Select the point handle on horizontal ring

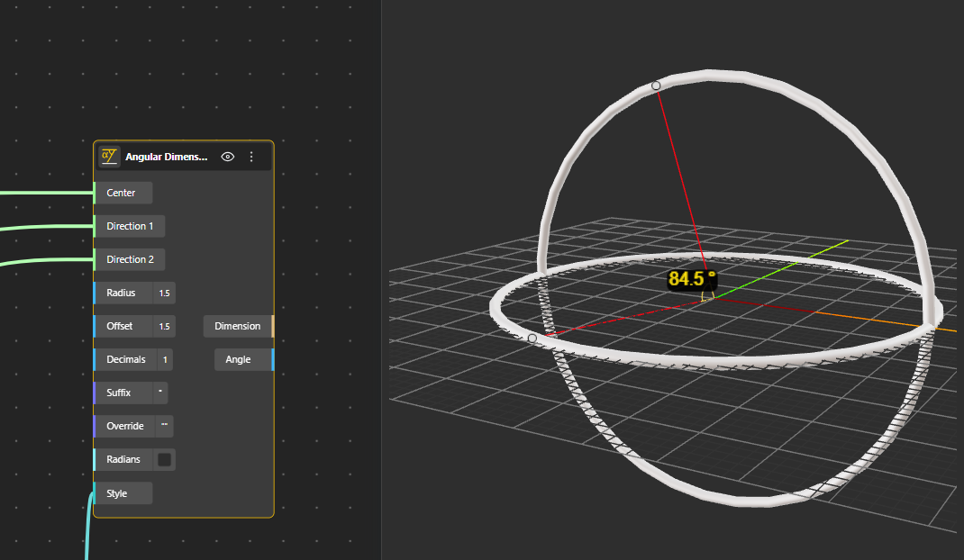coord(532,339)
